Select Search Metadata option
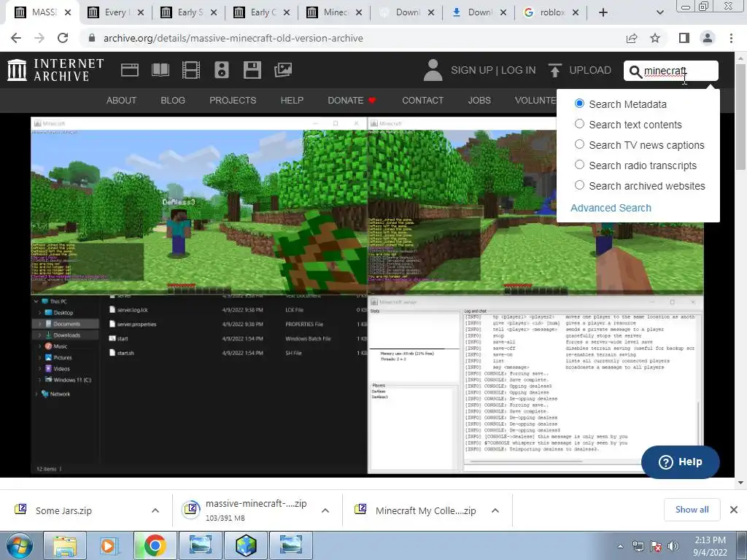Screen dimensions: 747x560 [579, 104]
